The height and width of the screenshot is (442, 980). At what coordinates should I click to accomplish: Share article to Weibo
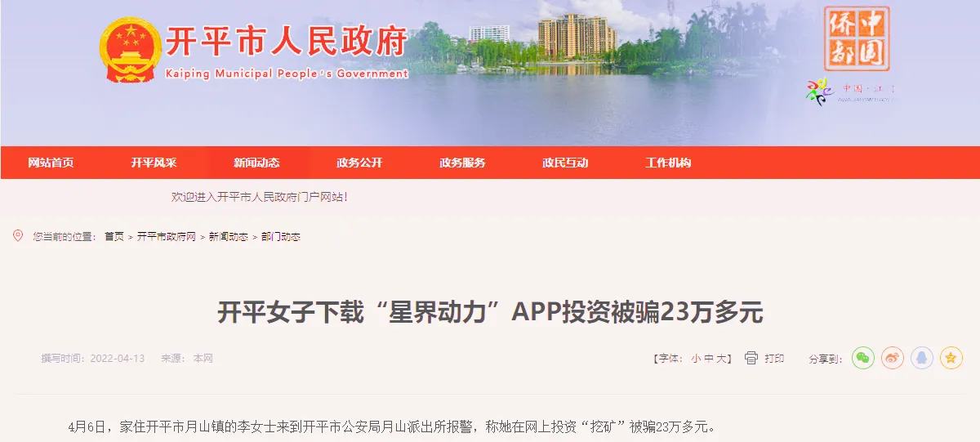click(x=893, y=358)
